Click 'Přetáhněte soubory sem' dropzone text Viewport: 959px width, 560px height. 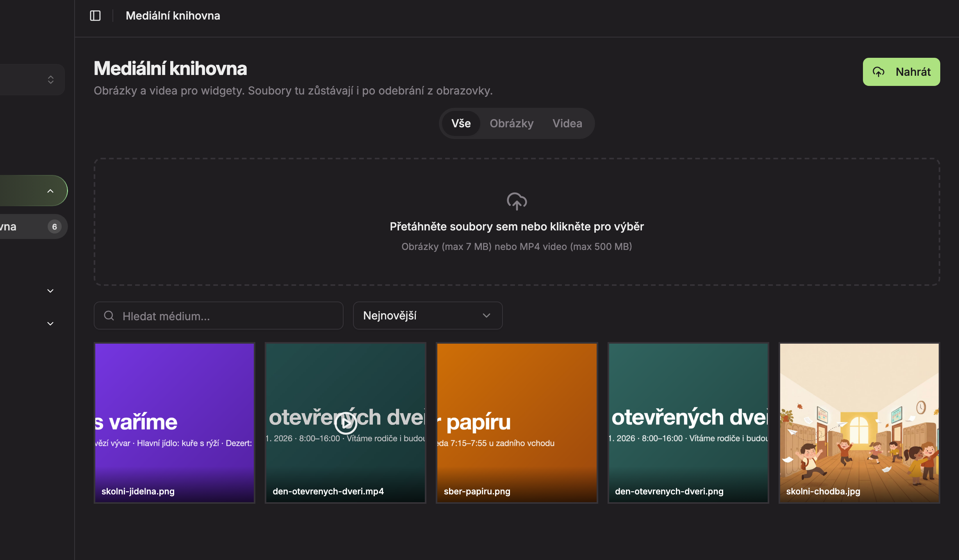tap(517, 226)
